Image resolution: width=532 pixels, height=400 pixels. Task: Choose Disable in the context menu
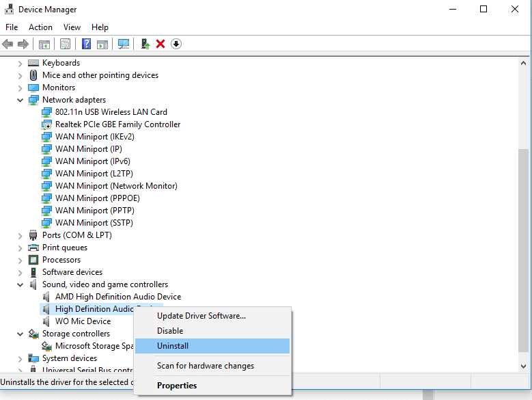click(212, 331)
